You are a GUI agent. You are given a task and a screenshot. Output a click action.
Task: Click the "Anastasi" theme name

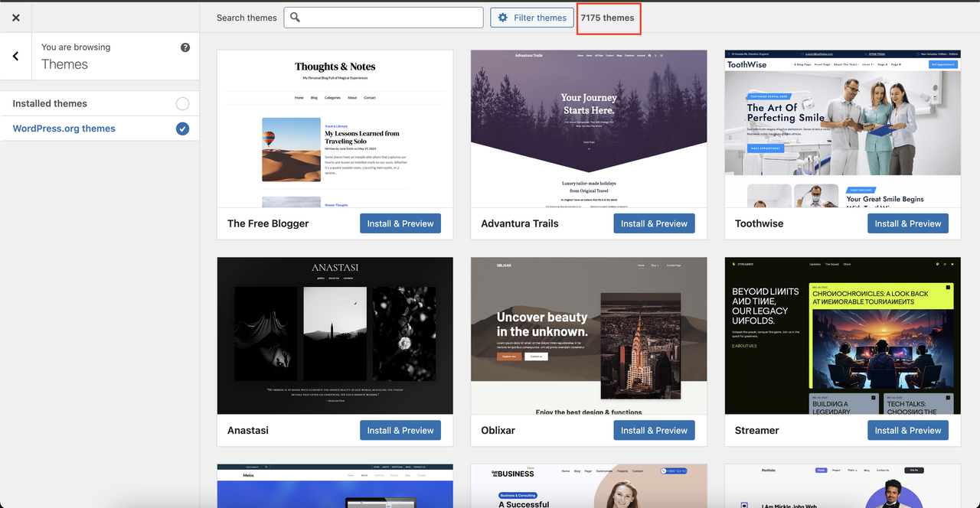point(248,430)
